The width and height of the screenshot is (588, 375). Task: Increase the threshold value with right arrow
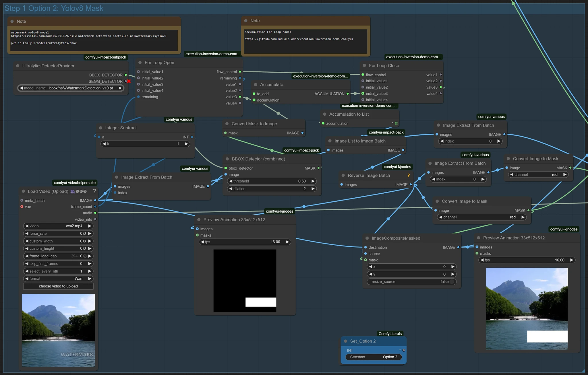[x=313, y=181]
